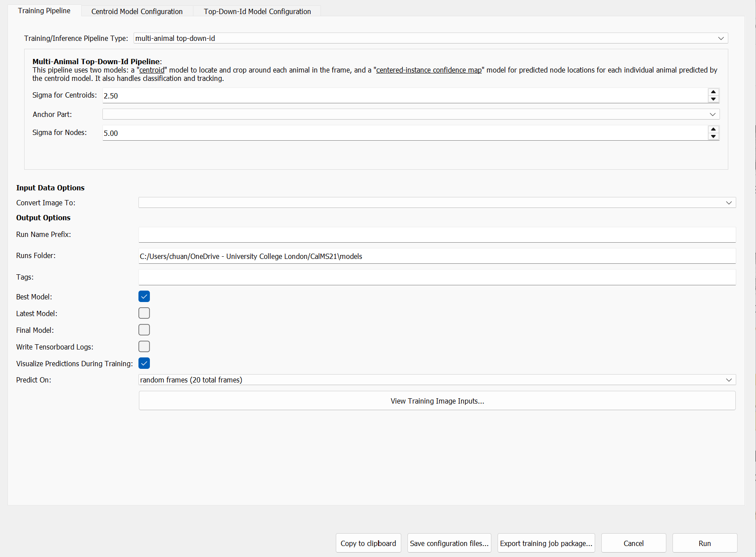The image size is (756, 557).
Task: Click the Run button
Action: [x=704, y=543]
